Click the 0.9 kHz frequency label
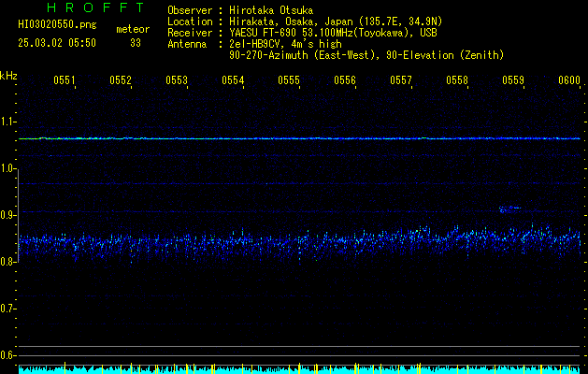588x374 pixels. (7, 215)
